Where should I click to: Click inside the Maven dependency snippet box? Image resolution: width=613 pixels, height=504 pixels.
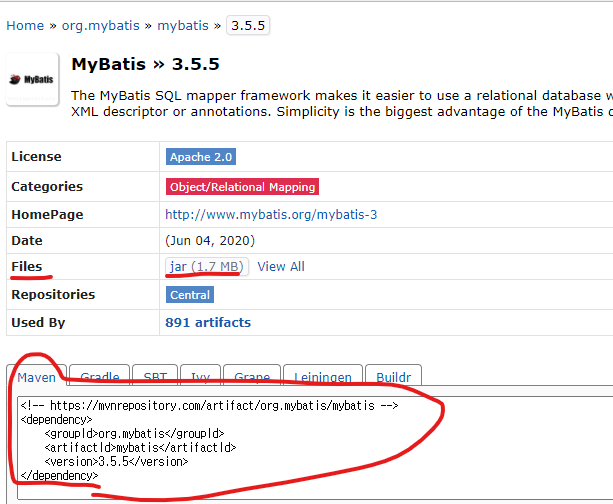pos(315,448)
